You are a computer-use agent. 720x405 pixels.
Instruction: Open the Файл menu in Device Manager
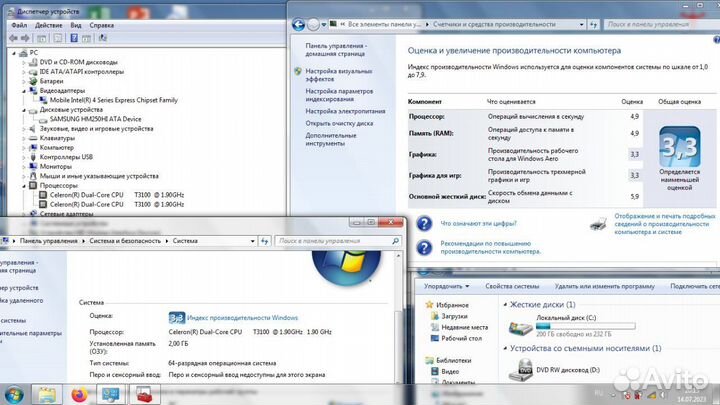click(19, 25)
